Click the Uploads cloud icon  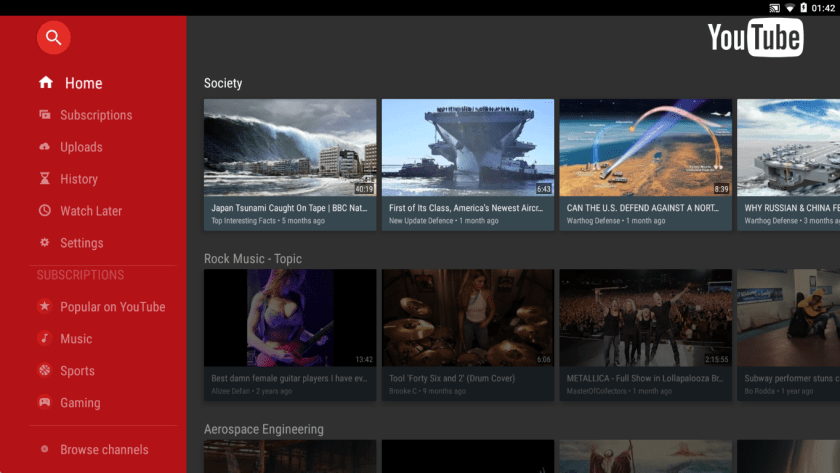44,146
